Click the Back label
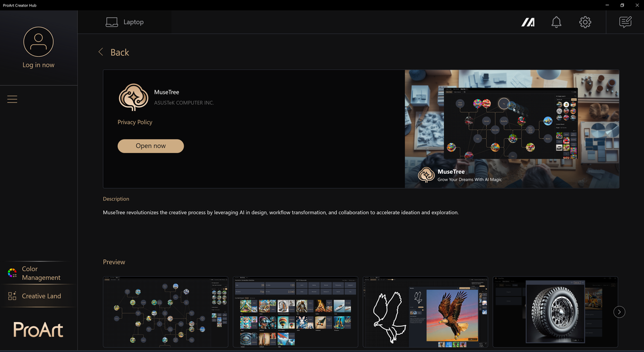This screenshot has height=352, width=644. pyautogui.click(x=120, y=53)
